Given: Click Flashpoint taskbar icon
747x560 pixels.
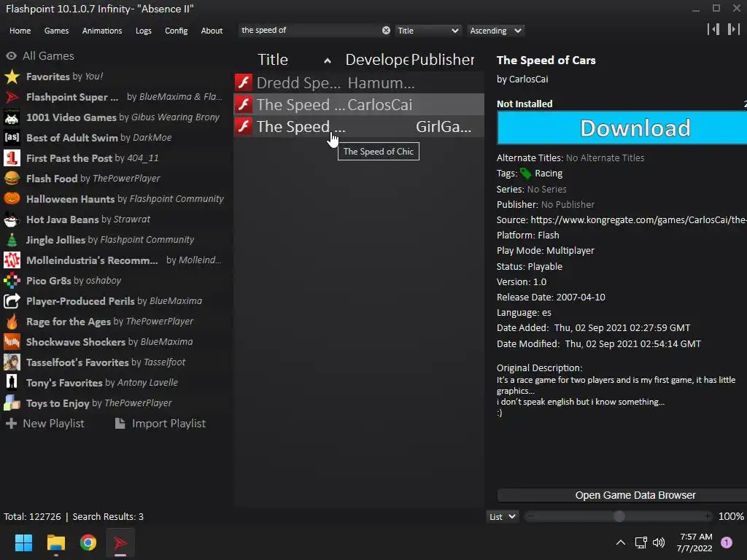Looking at the screenshot, I should [120, 542].
